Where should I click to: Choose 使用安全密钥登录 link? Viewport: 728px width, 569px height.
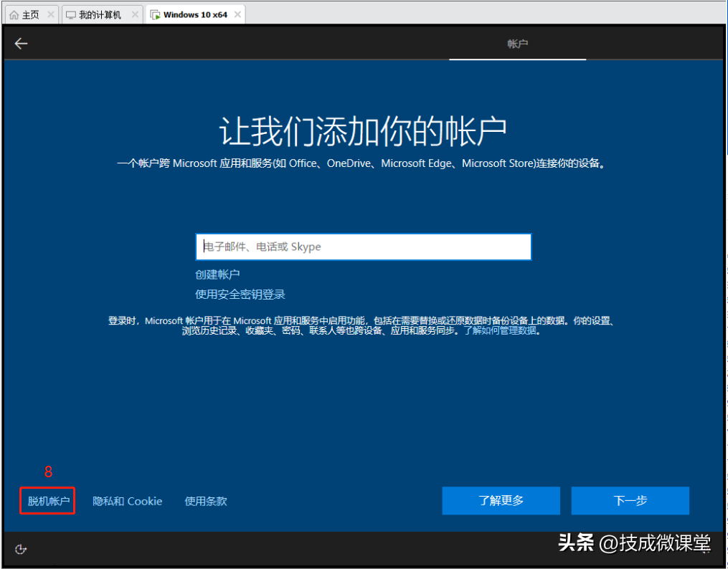(x=240, y=295)
